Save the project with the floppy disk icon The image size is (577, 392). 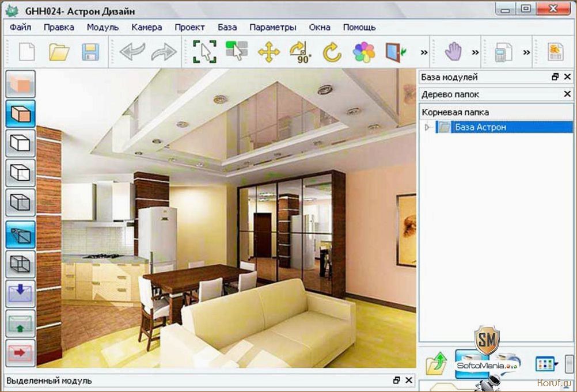click(90, 52)
